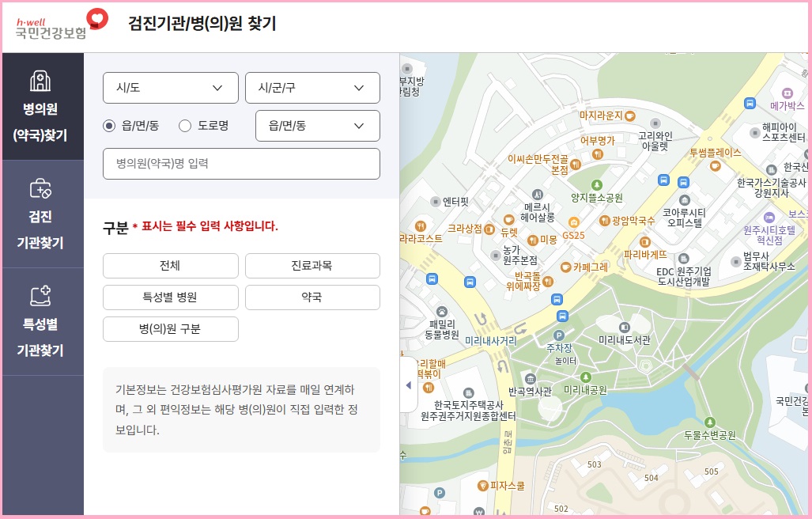Click the 투썸플레이스 cafe marker
Screen dimensions: 812x519
tap(716, 166)
